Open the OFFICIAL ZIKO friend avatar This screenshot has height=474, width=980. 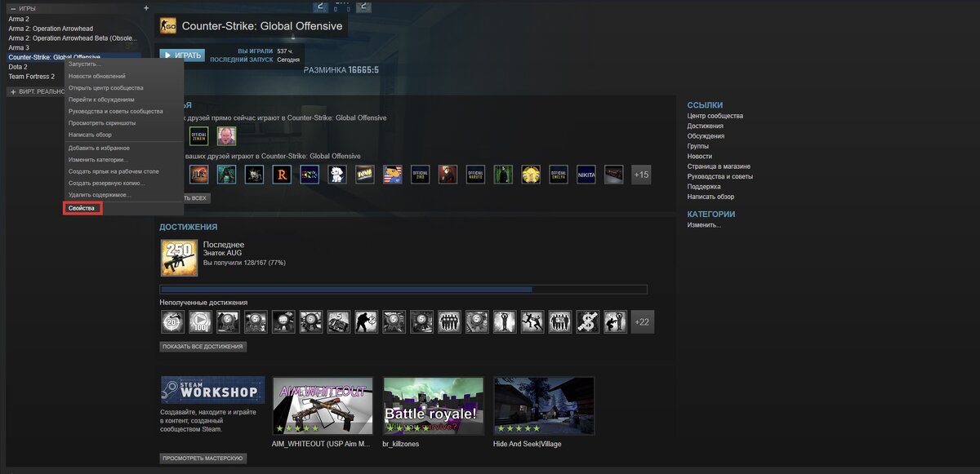pos(421,175)
